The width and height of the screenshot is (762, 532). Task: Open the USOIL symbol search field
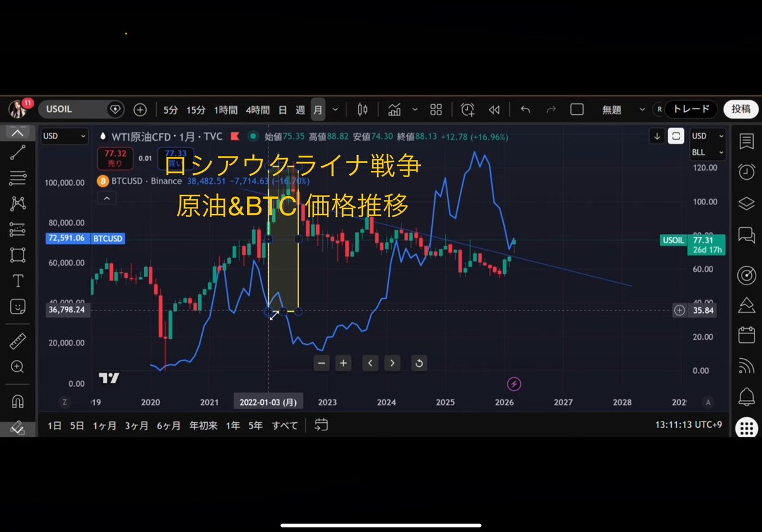(x=81, y=109)
